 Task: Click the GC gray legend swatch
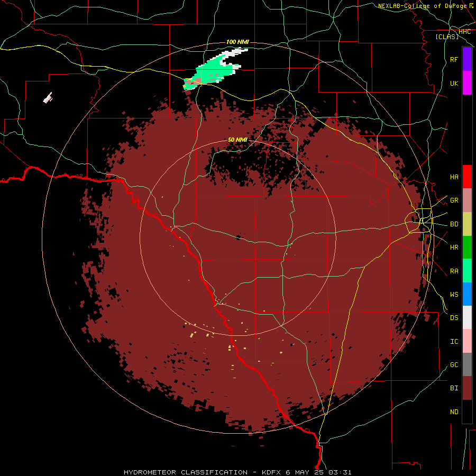pos(467,364)
